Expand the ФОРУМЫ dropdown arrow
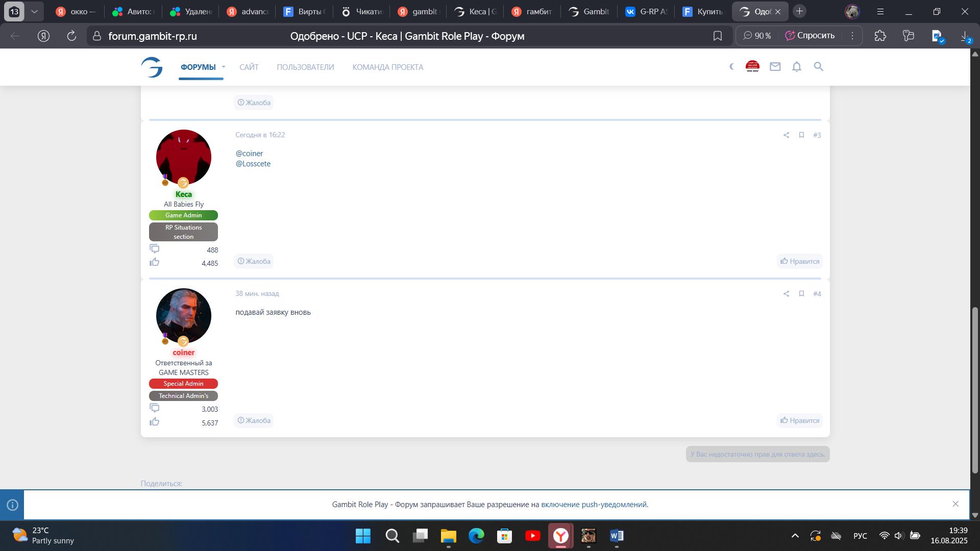This screenshot has width=980, height=551. (x=224, y=67)
